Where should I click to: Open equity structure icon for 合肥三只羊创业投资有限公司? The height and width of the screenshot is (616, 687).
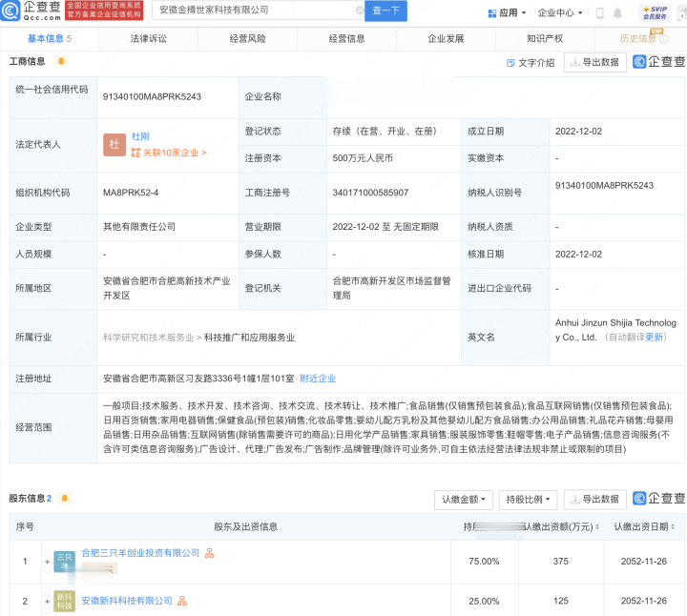(209, 553)
